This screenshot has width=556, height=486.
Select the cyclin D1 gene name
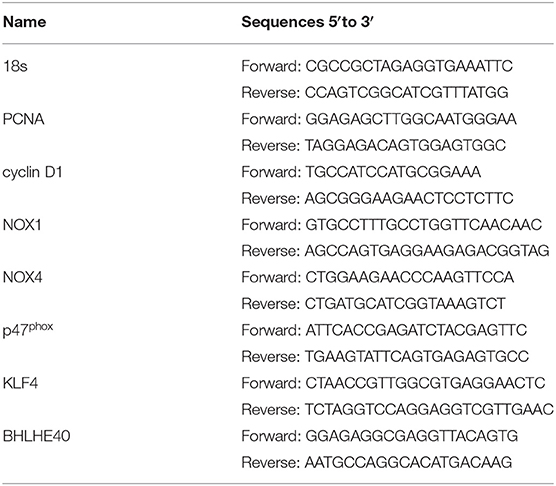coord(33,172)
